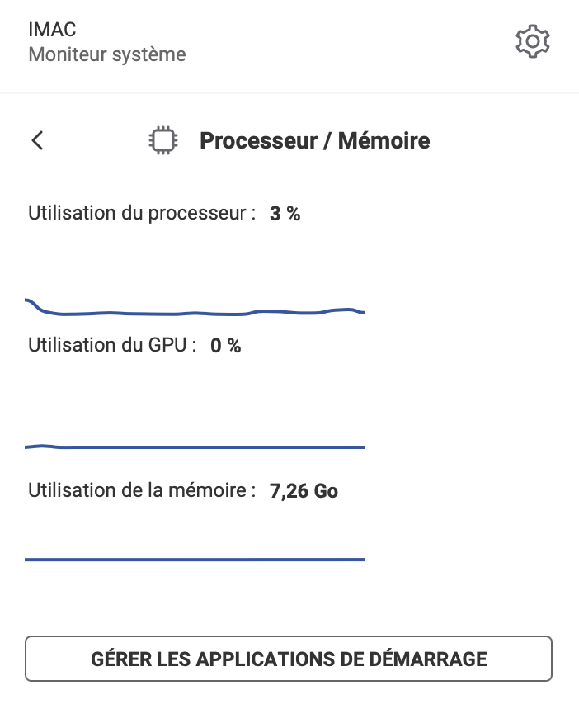This screenshot has width=579, height=728.
Task: Click the 7,26 Go memory value
Action: pos(304,491)
